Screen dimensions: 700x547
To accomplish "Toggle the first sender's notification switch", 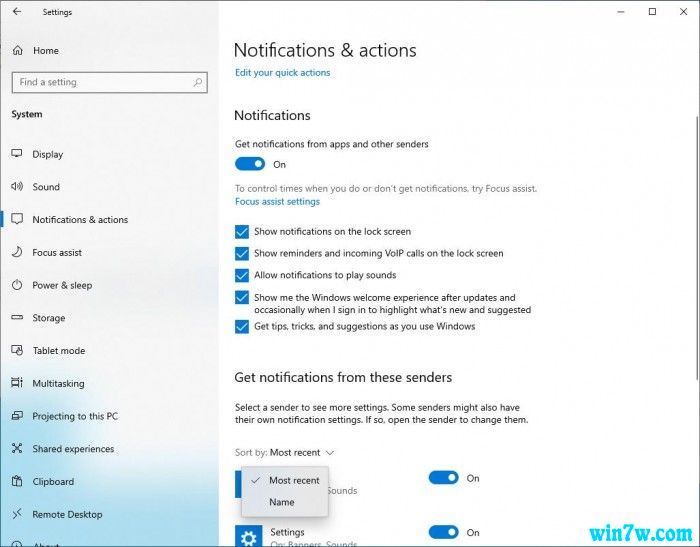I will [x=443, y=478].
